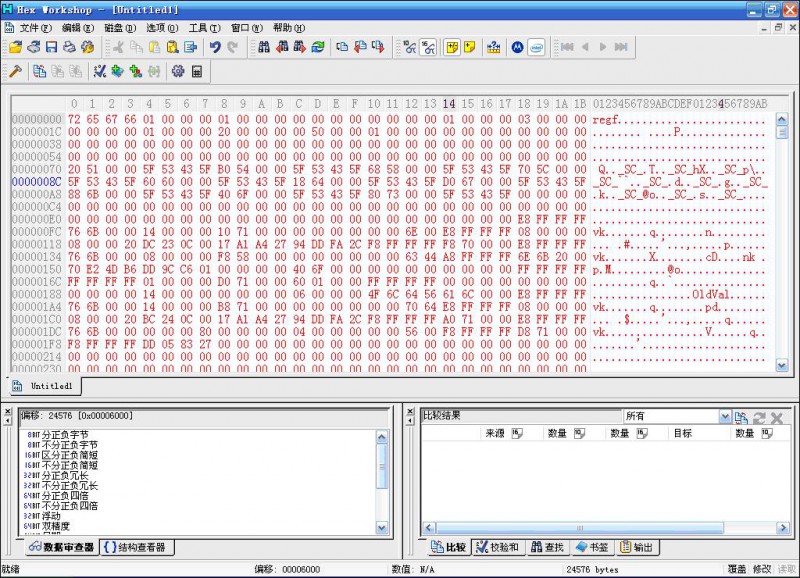Click the 覆盖 overwrite mode in status bar
This screenshot has height=578, width=800.
click(736, 569)
